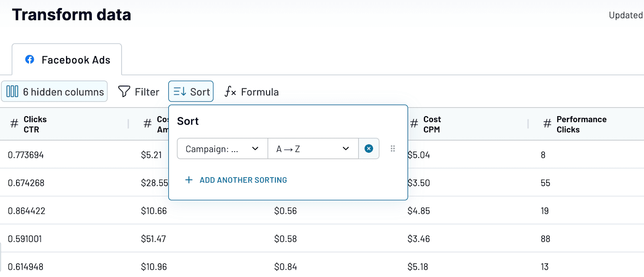The image size is (644, 277).
Task: Click the Facebook logo on the ads tab
Action: click(x=29, y=59)
